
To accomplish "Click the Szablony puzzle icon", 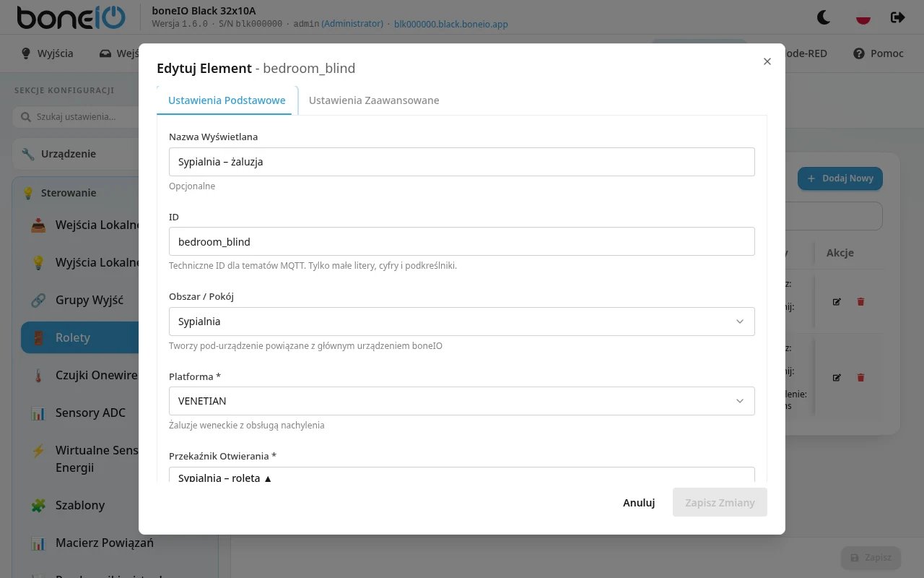I will point(38,505).
